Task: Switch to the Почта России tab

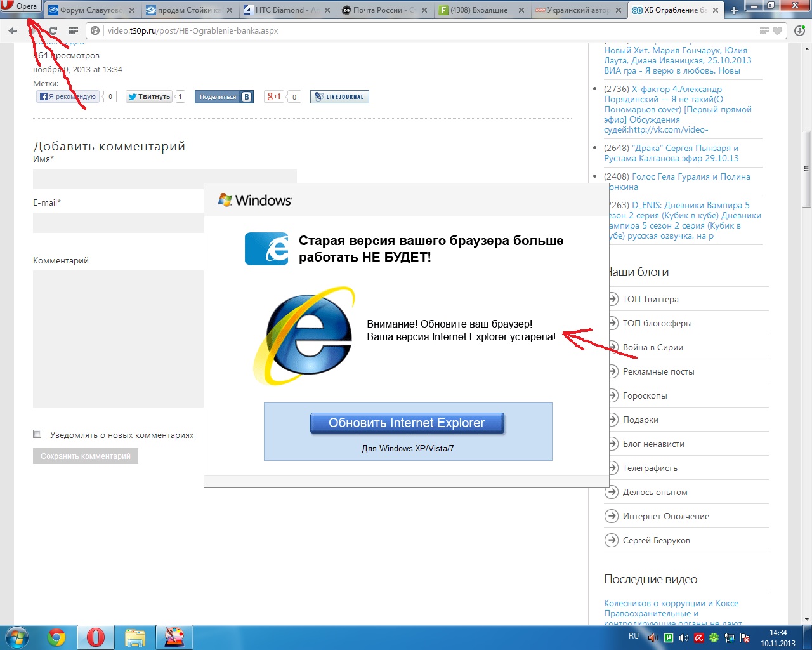Action: (x=384, y=10)
